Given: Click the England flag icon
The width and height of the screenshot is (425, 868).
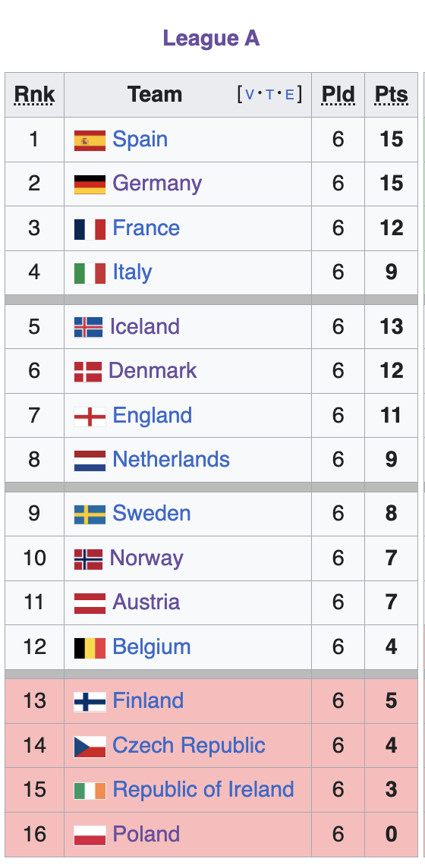Looking at the screenshot, I should 90,417.
